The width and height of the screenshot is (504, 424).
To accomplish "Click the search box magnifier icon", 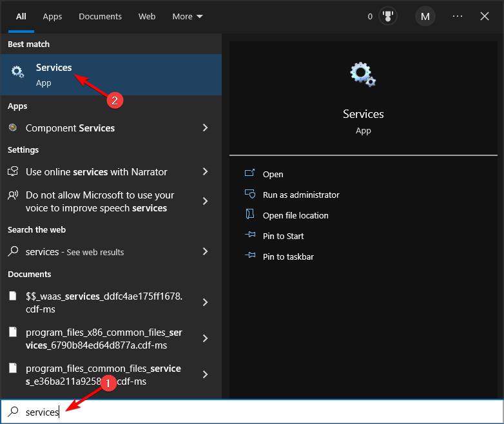I will [13, 412].
